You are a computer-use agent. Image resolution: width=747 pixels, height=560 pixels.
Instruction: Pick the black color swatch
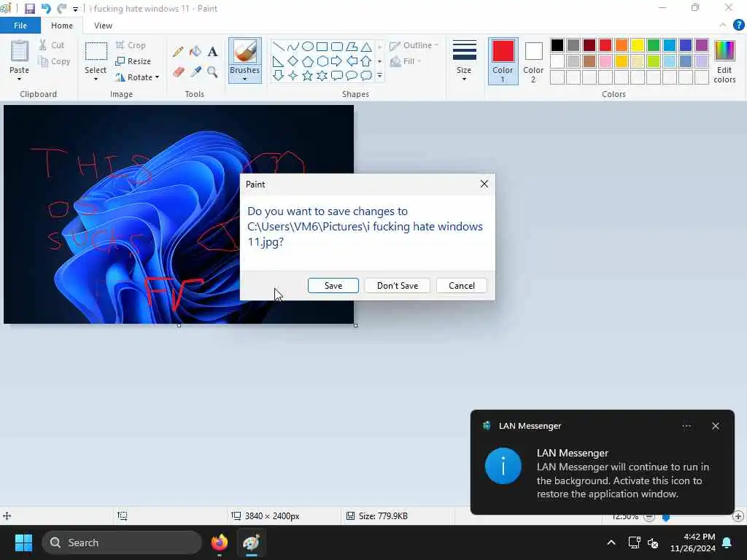[557, 45]
